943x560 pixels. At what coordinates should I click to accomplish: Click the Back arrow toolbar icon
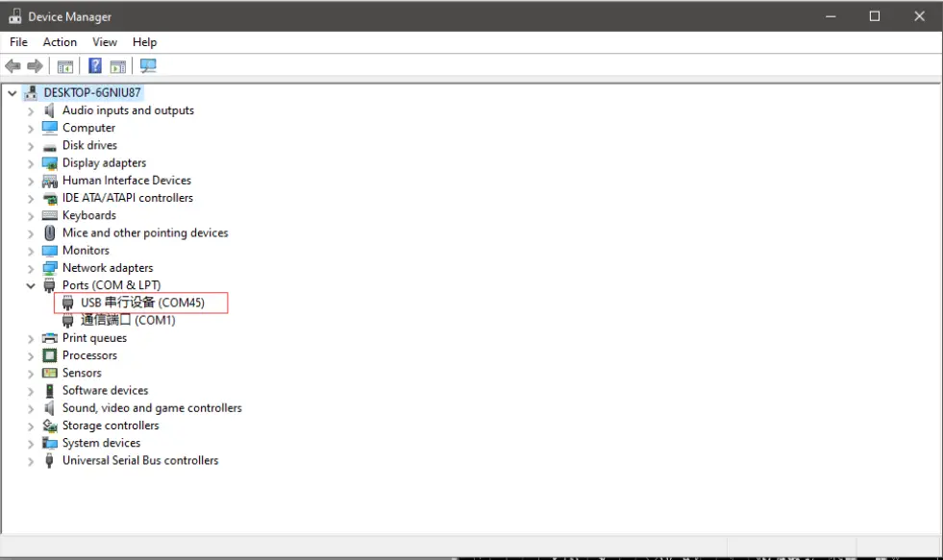coord(12,66)
